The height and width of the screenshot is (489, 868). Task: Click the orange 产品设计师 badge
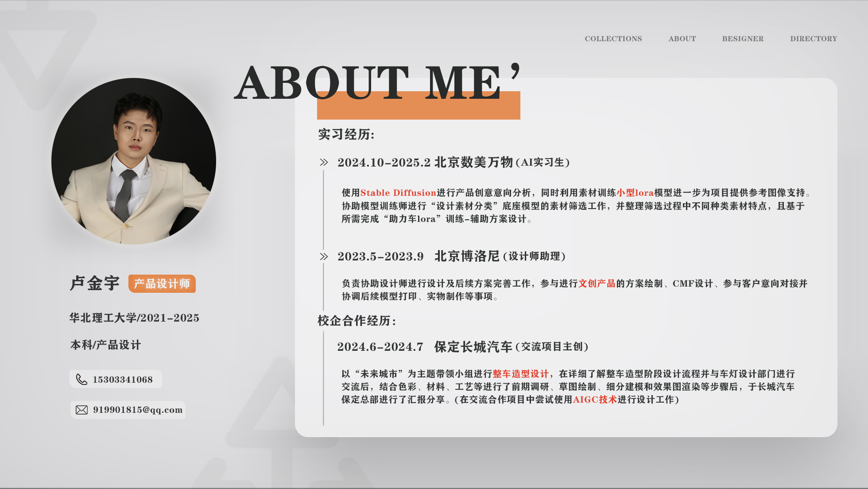pos(162,284)
